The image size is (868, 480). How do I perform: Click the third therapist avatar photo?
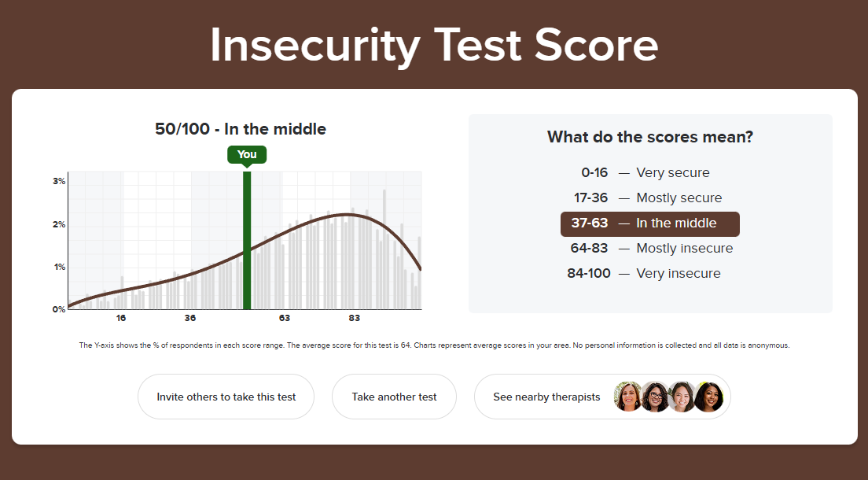point(681,397)
